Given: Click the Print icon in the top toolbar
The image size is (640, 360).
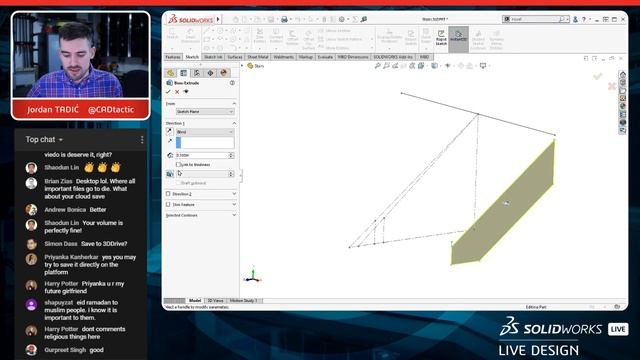Looking at the screenshot, I should (x=284, y=19).
